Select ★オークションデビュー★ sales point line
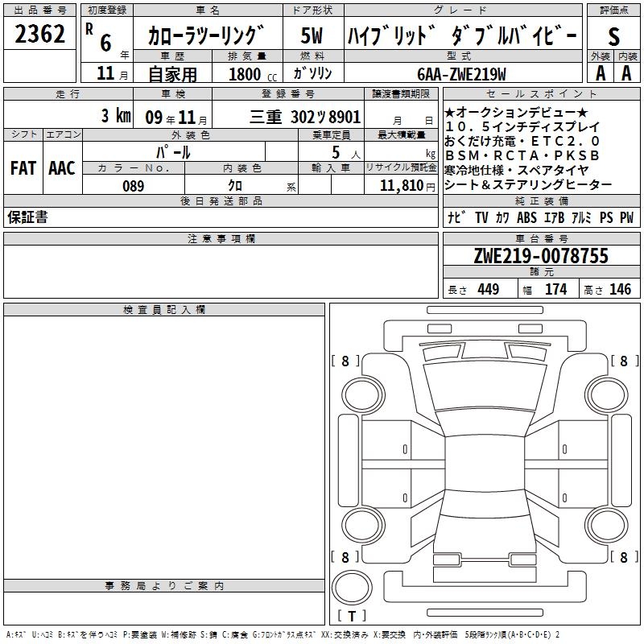The width and height of the screenshot is (644, 644). pos(516,112)
